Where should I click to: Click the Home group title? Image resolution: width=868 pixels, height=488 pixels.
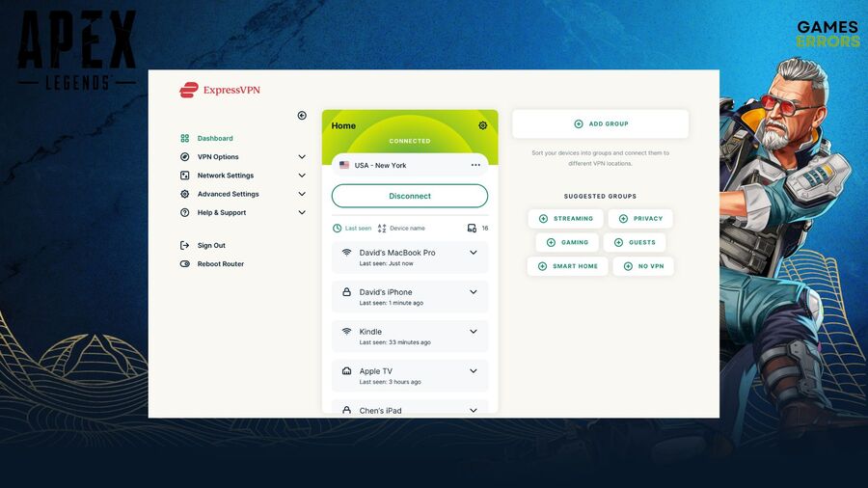[x=343, y=125]
